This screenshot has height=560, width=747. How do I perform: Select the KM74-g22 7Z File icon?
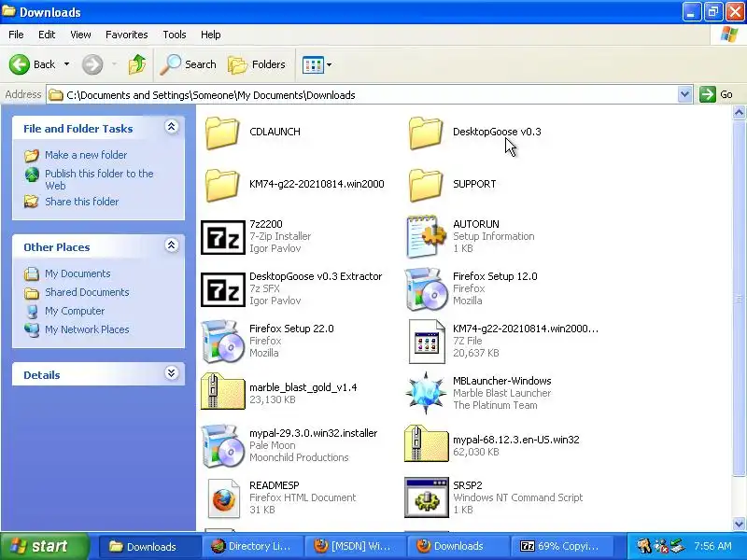tap(427, 342)
